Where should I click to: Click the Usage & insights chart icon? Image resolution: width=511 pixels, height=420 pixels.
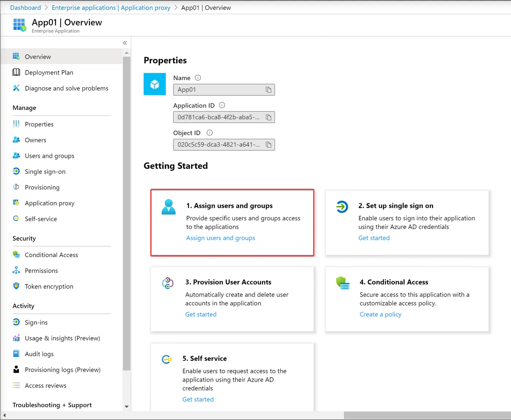16,338
